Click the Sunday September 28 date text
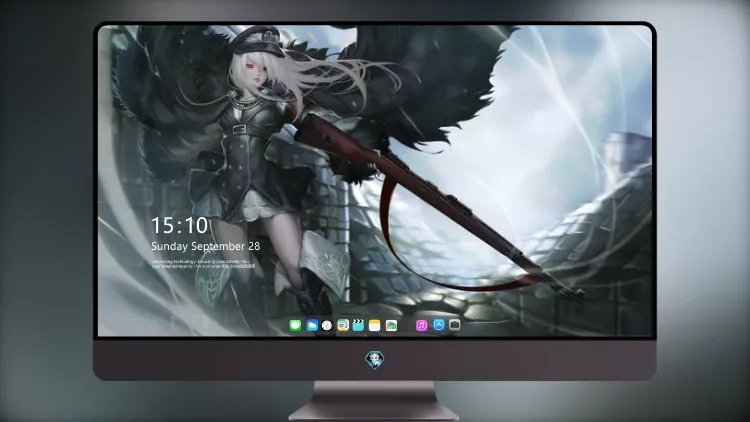Image resolution: width=750 pixels, height=422 pixels. [206, 246]
